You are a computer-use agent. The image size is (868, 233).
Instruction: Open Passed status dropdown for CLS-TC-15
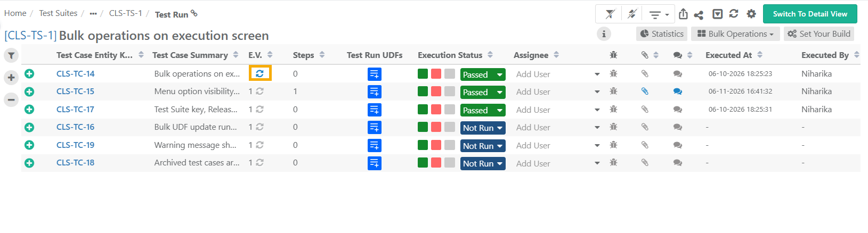point(483,92)
